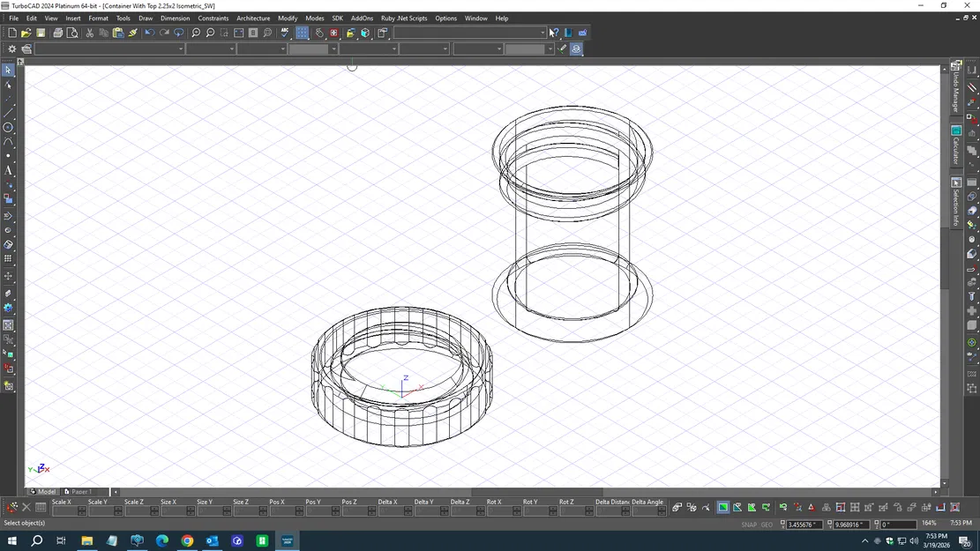Enable SNAP in the status bar
The image size is (980, 551).
pyautogui.click(x=749, y=525)
